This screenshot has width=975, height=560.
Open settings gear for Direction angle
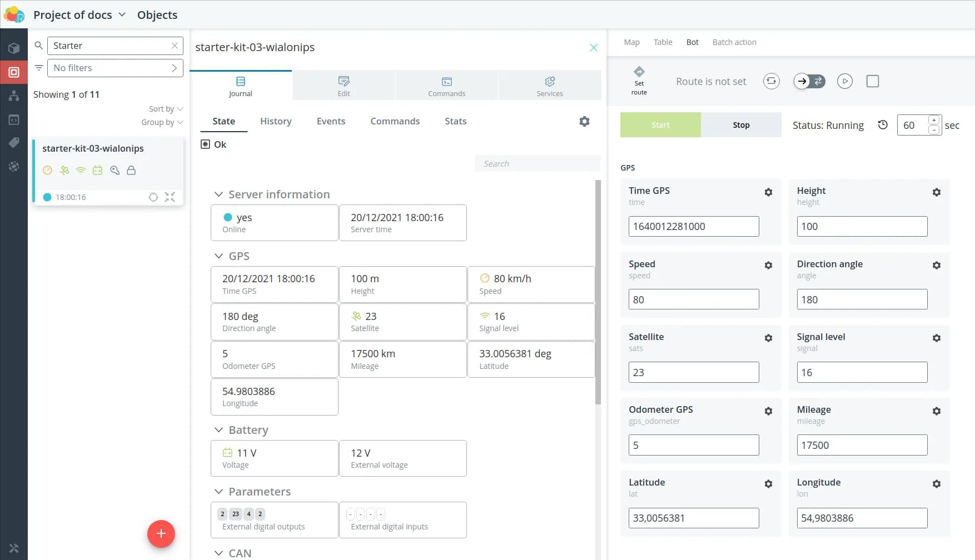pyautogui.click(x=936, y=266)
